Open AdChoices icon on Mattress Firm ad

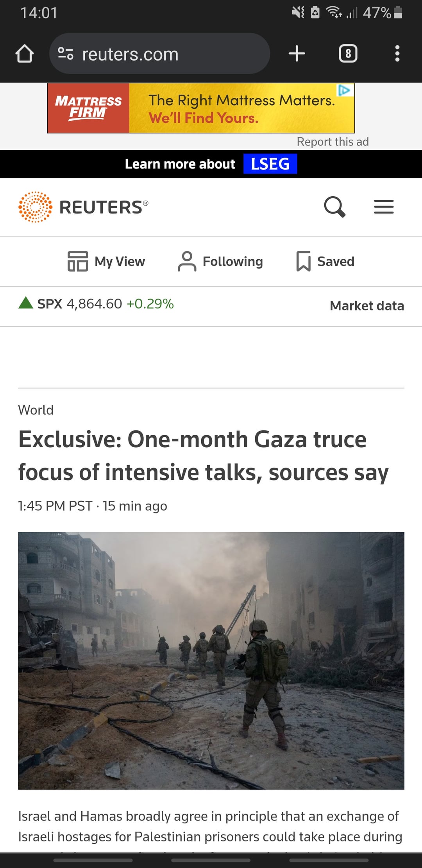coord(344,90)
